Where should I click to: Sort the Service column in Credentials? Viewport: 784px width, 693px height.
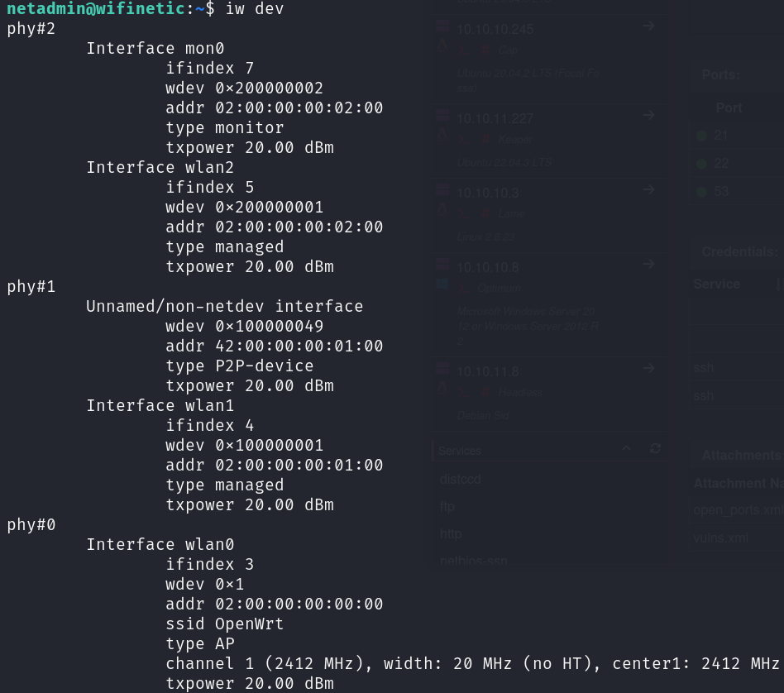coord(779,284)
